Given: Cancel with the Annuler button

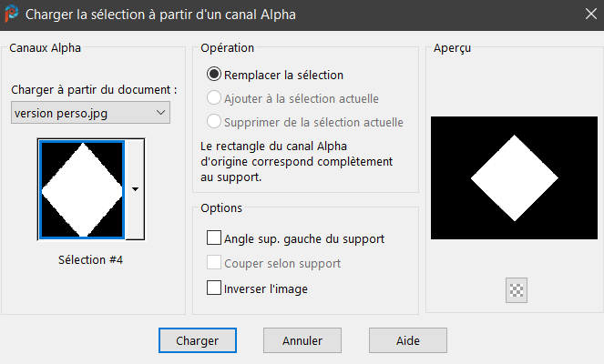Looking at the screenshot, I should click(302, 340).
